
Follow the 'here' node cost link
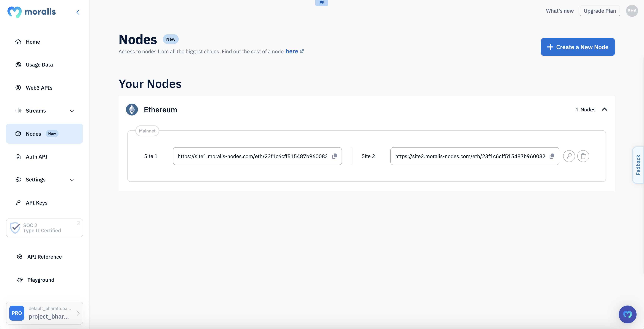(x=292, y=51)
